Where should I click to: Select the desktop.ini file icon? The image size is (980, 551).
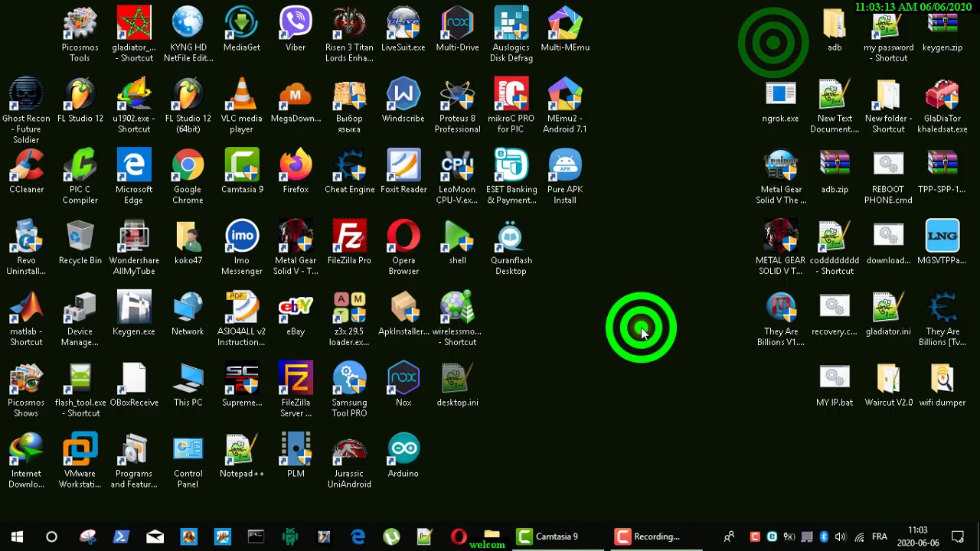coord(457,385)
